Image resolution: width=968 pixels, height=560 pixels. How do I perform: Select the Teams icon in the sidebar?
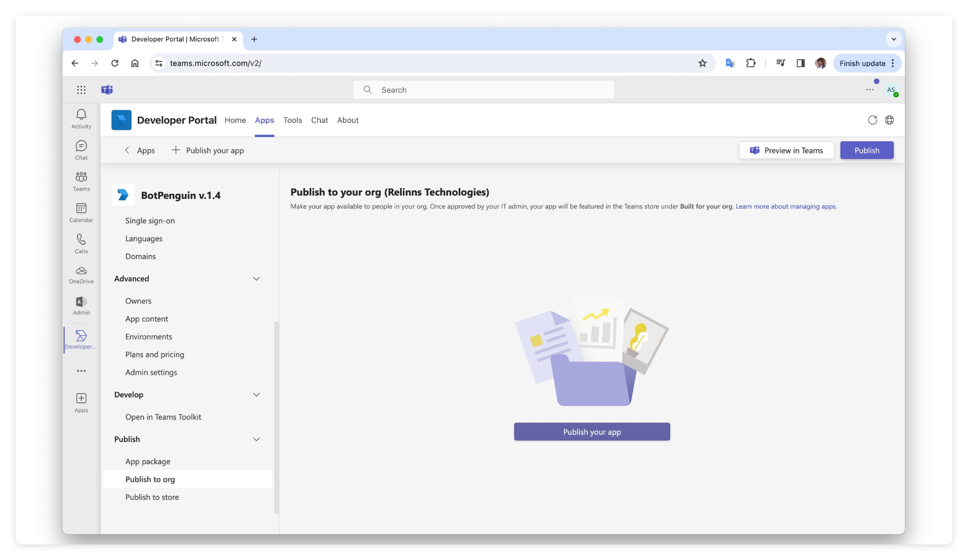81,181
